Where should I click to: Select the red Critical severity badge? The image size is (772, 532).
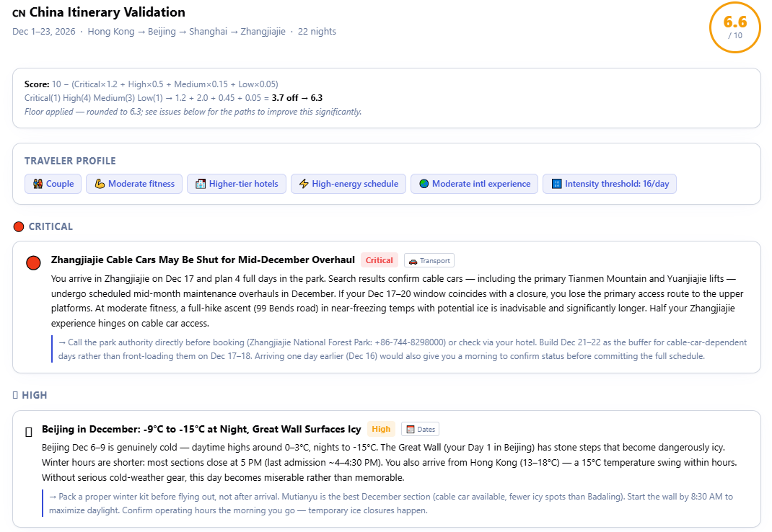tap(379, 260)
